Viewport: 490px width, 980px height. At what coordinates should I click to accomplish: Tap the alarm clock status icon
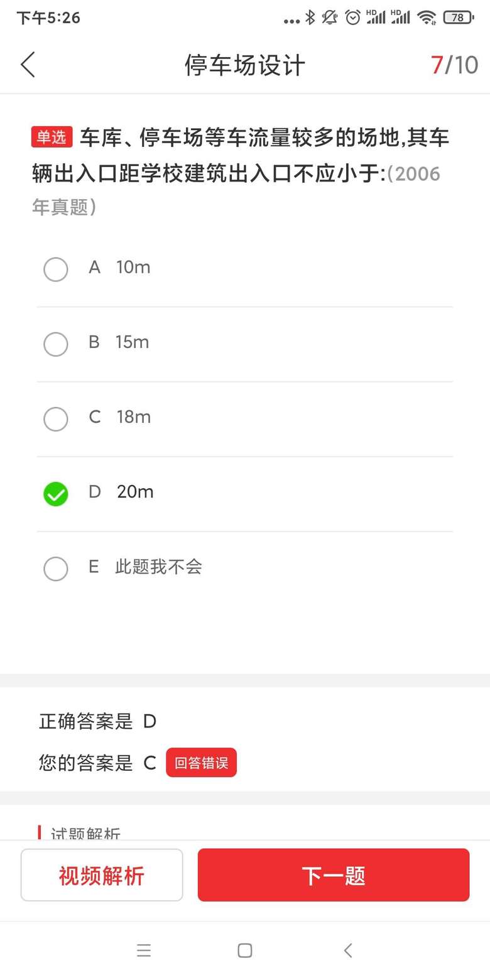pos(353,18)
